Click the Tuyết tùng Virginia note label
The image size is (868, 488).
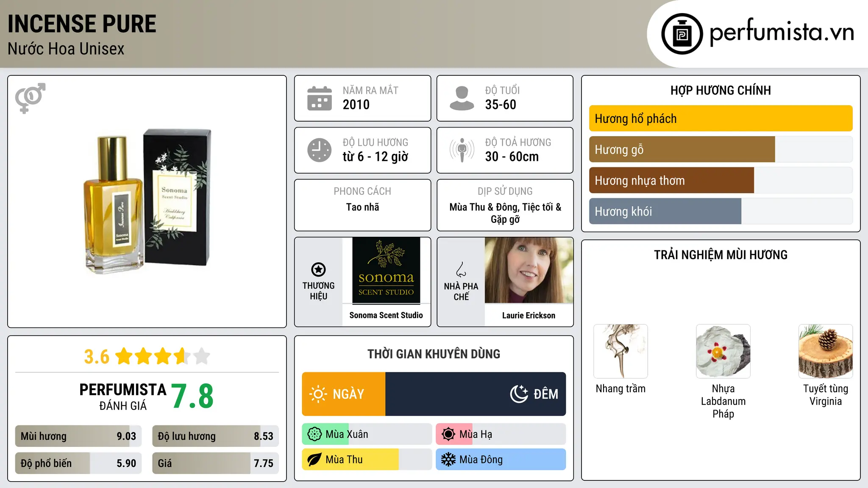click(826, 395)
